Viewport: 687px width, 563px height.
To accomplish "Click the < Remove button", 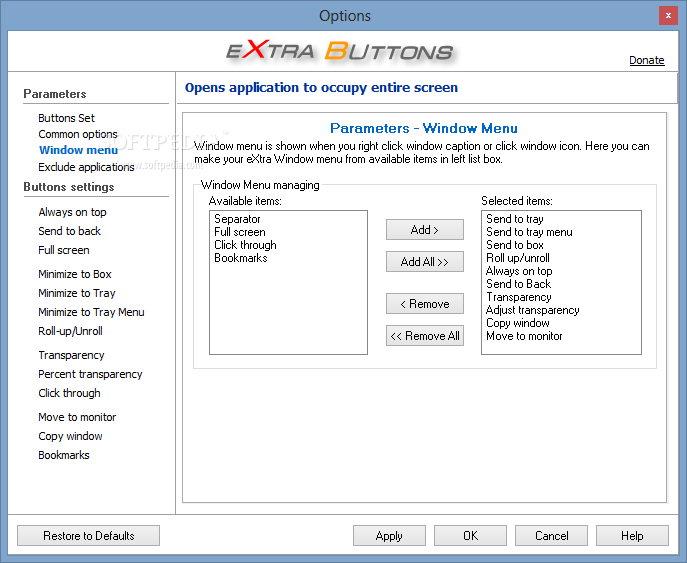I will click(x=425, y=304).
